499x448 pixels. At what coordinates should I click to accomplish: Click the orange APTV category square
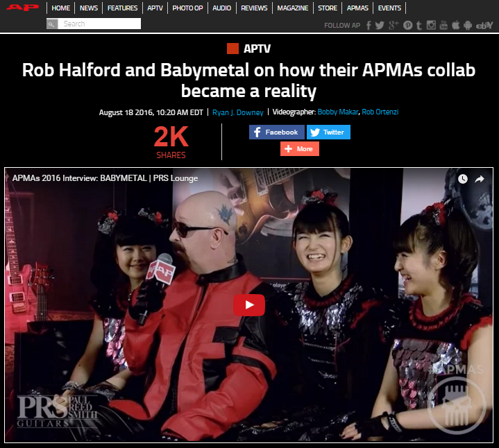(x=232, y=49)
